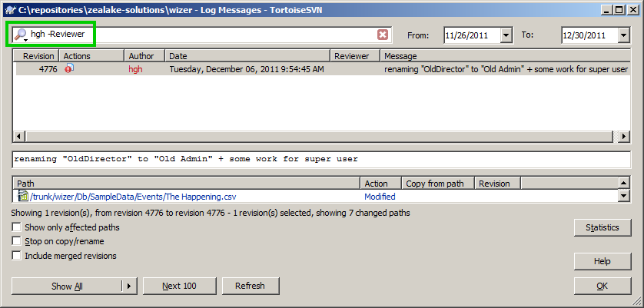Viewport: 644px width, 308px height.
Task: Enable Show only affected paths
Action: click(16, 227)
